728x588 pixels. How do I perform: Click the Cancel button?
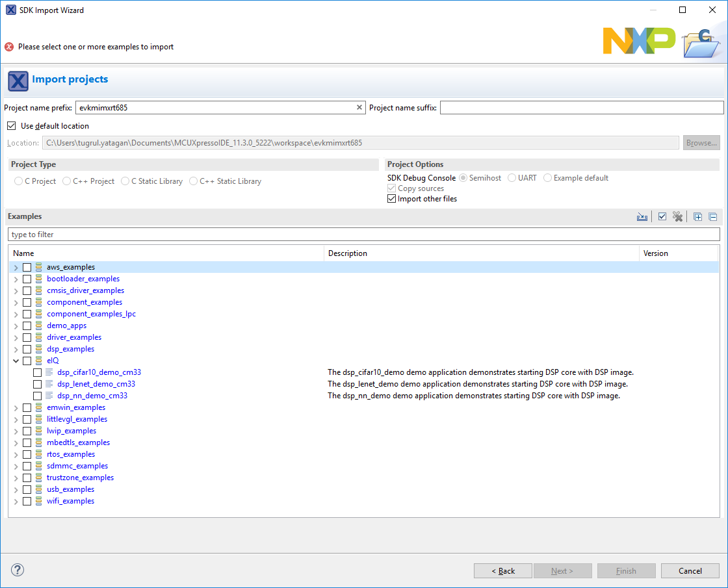(x=690, y=570)
